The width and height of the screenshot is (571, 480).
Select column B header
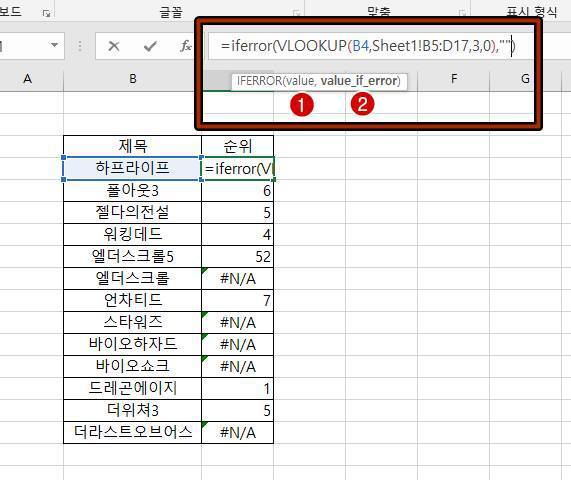coord(133,79)
